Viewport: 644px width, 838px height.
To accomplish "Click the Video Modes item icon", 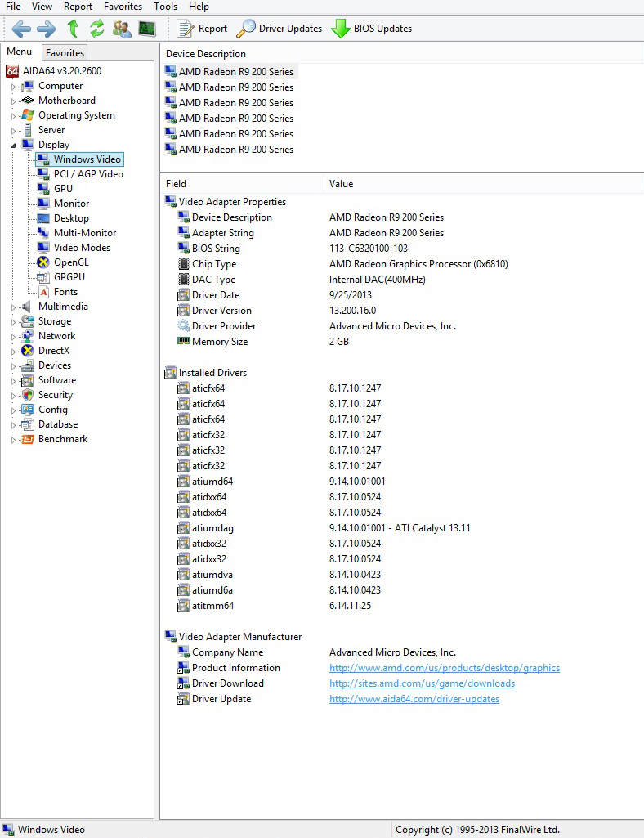I will click(43, 248).
